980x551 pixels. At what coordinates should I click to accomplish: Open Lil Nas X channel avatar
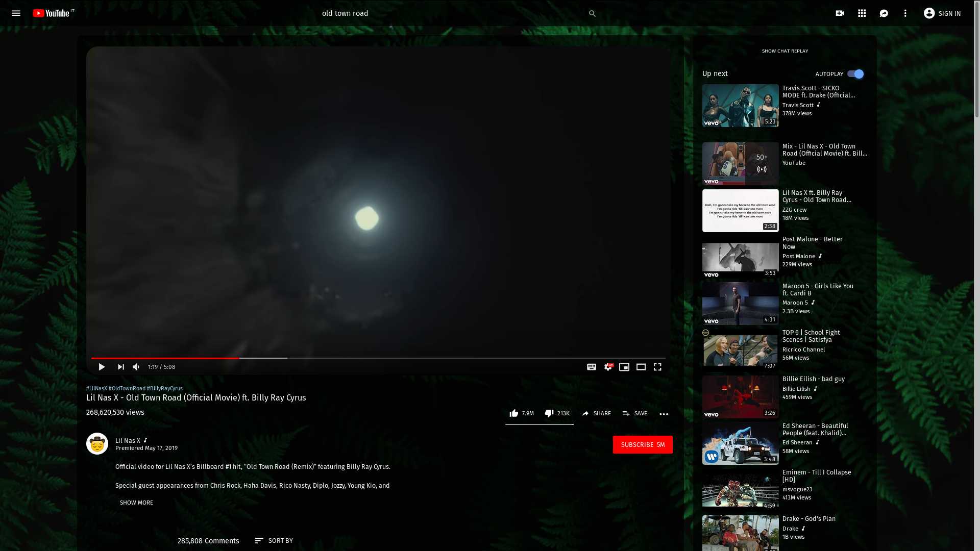coord(97,444)
